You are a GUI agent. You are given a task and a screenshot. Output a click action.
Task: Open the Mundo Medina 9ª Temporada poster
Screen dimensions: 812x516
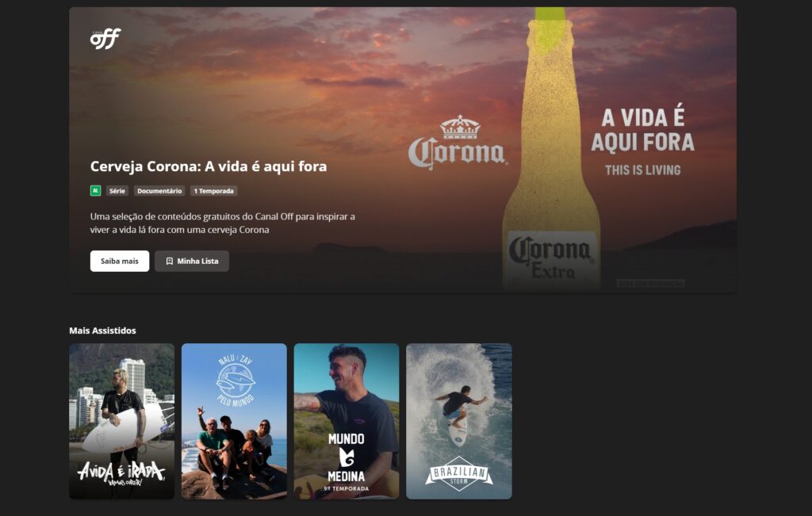pyautogui.click(x=347, y=422)
